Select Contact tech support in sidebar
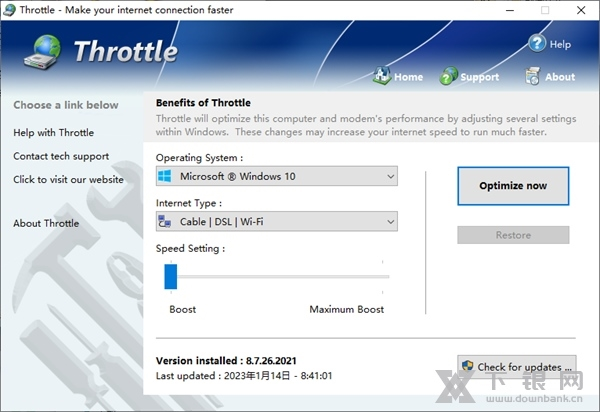 click(x=61, y=156)
